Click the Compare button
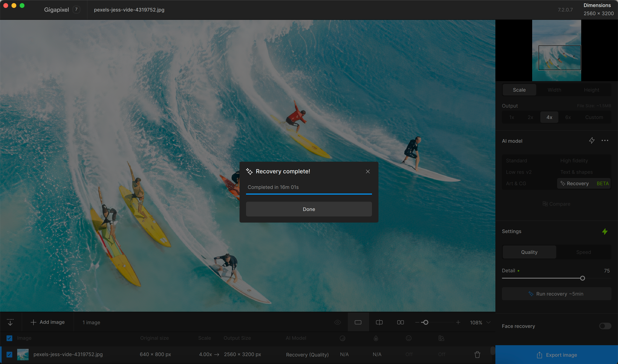Viewport: 618px width, 364px height. [556, 204]
